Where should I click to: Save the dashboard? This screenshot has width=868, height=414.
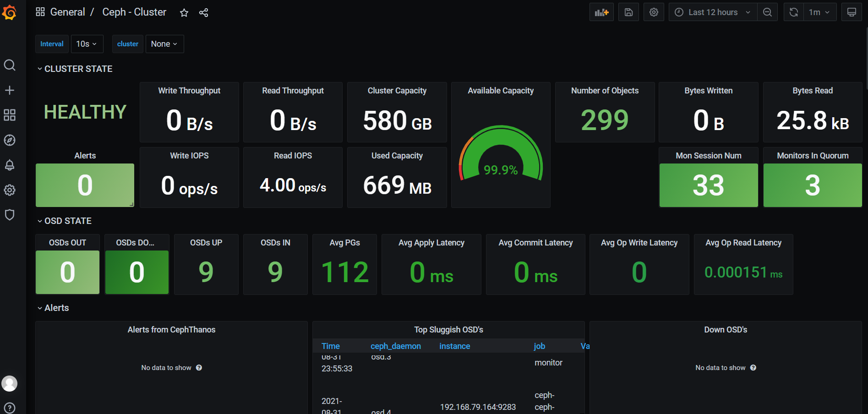(x=628, y=12)
